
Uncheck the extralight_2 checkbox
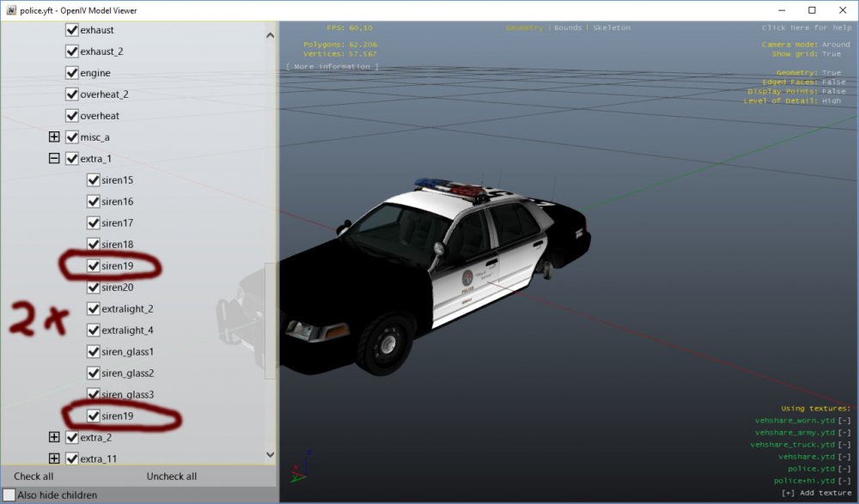click(x=93, y=308)
